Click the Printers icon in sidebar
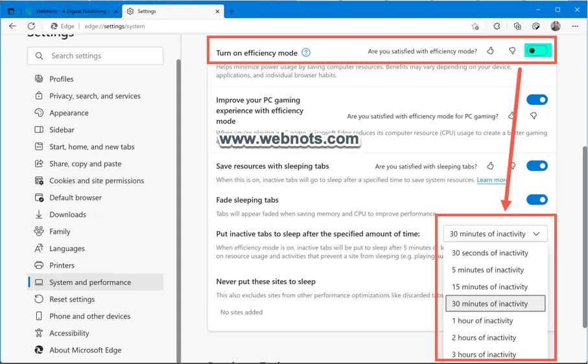The width and height of the screenshot is (588, 364). (x=39, y=265)
